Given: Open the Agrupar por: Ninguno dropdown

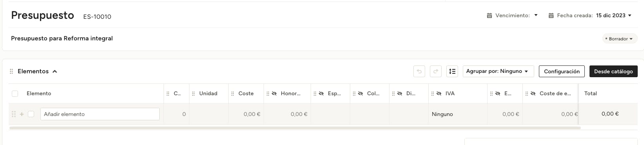Looking at the screenshot, I should click(498, 71).
